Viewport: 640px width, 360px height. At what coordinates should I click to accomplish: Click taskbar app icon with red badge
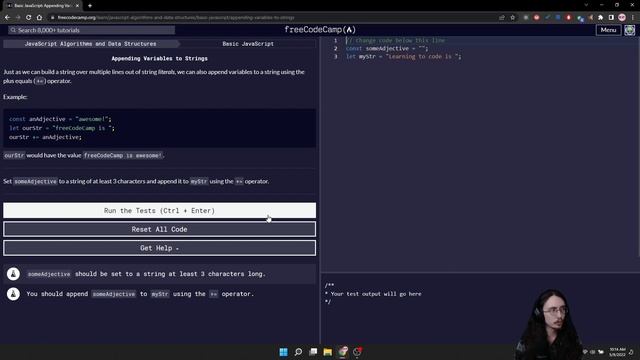pyautogui.click(x=358, y=352)
